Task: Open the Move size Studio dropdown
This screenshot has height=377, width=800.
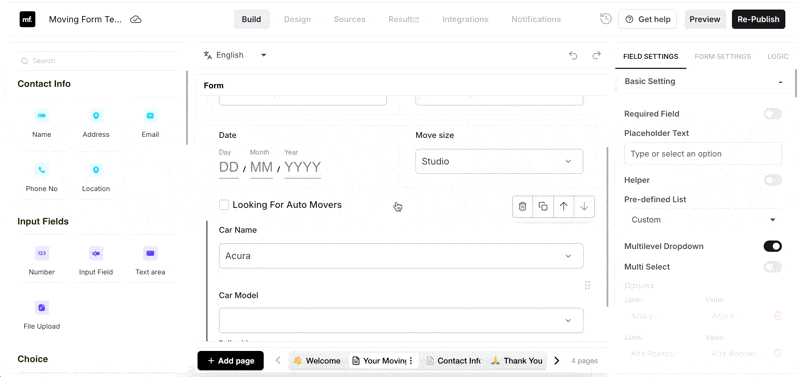Action: click(499, 161)
